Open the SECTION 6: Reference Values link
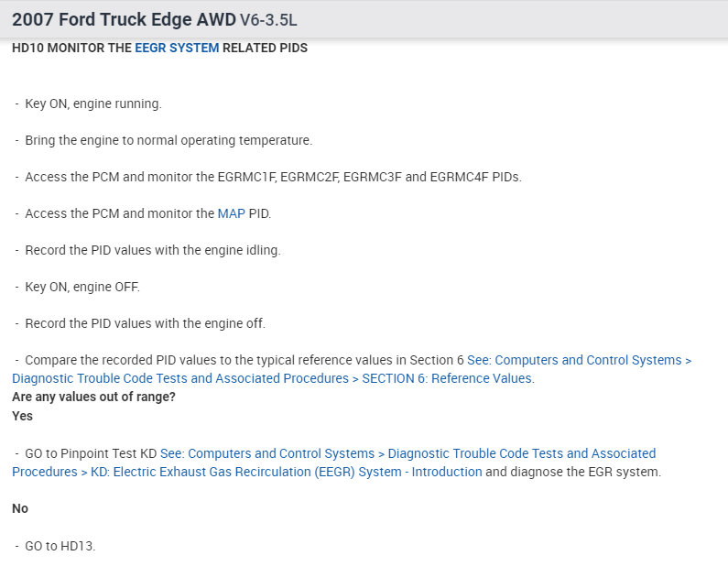728x588 pixels. [x=447, y=378]
